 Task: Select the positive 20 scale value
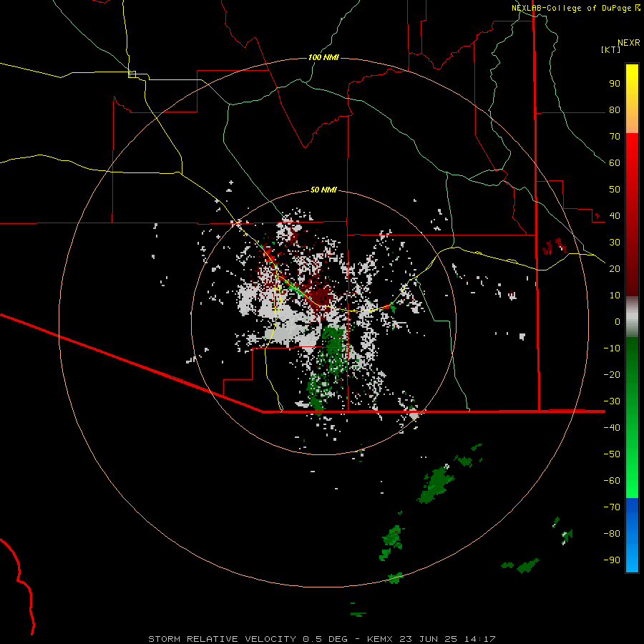[615, 268]
